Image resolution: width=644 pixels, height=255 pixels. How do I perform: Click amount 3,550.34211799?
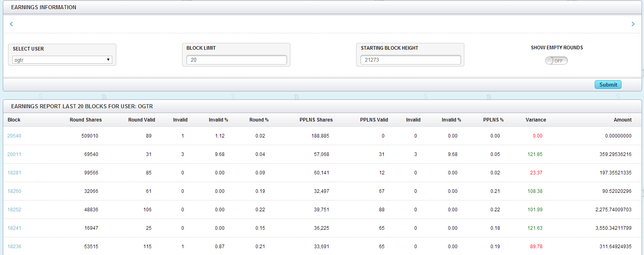614,228
